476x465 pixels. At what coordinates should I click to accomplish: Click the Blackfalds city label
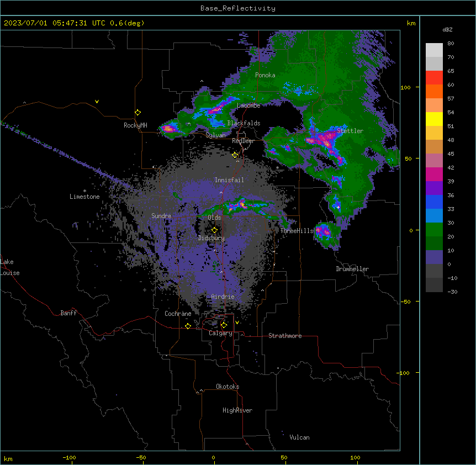244,123
